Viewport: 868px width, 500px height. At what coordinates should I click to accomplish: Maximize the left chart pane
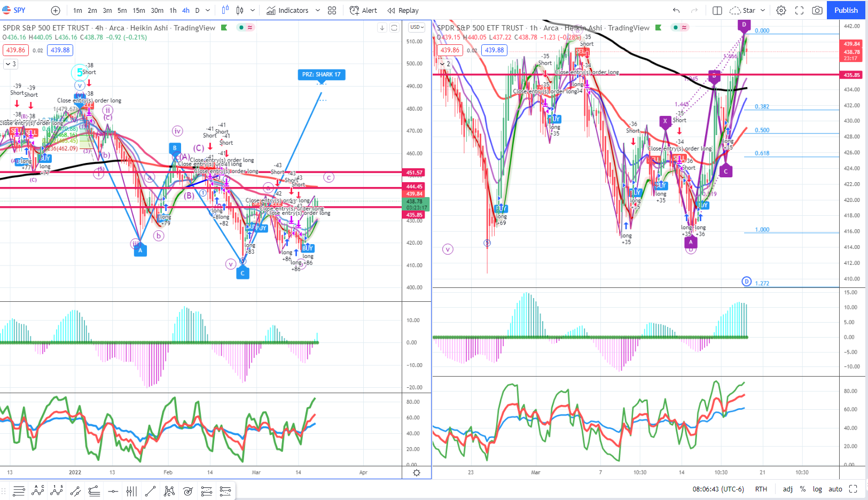pos(394,28)
